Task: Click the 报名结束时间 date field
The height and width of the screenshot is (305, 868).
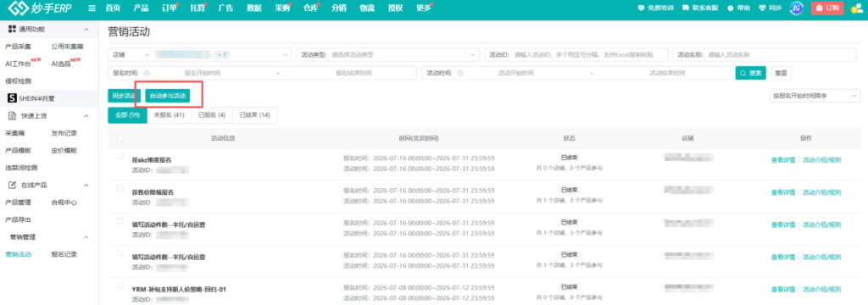Action: pyautogui.click(x=353, y=73)
